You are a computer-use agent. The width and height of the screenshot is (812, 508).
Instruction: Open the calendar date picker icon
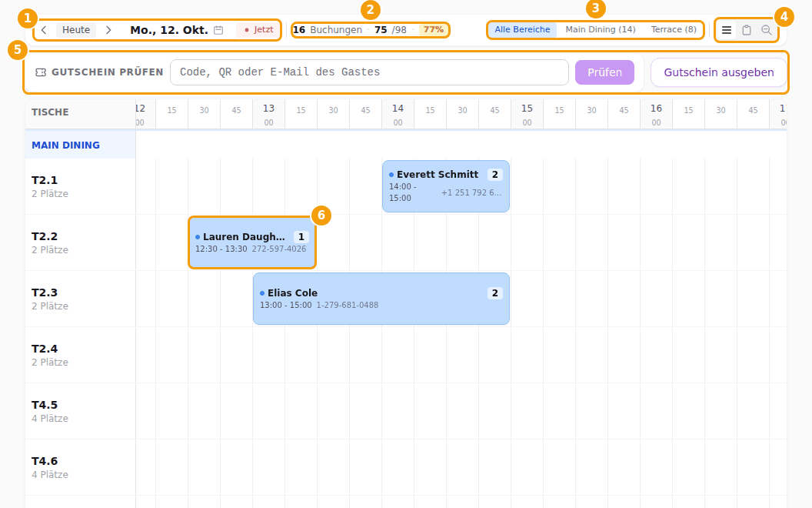pyautogui.click(x=218, y=30)
